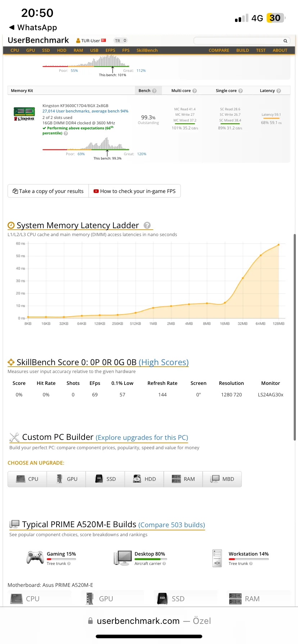Open the Multi core help icon
The height and width of the screenshot is (644, 298).
point(195,91)
